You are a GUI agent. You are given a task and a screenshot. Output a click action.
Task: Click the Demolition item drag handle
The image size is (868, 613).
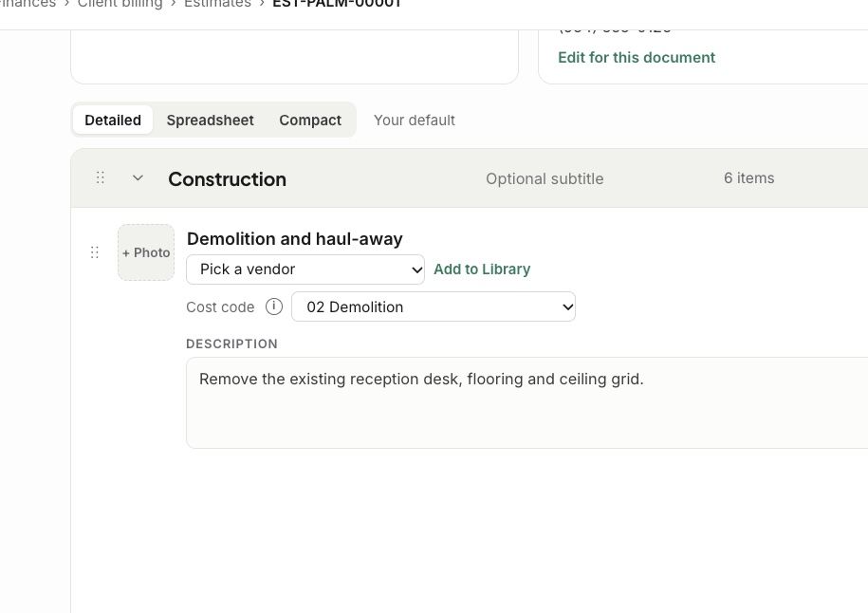coord(95,252)
